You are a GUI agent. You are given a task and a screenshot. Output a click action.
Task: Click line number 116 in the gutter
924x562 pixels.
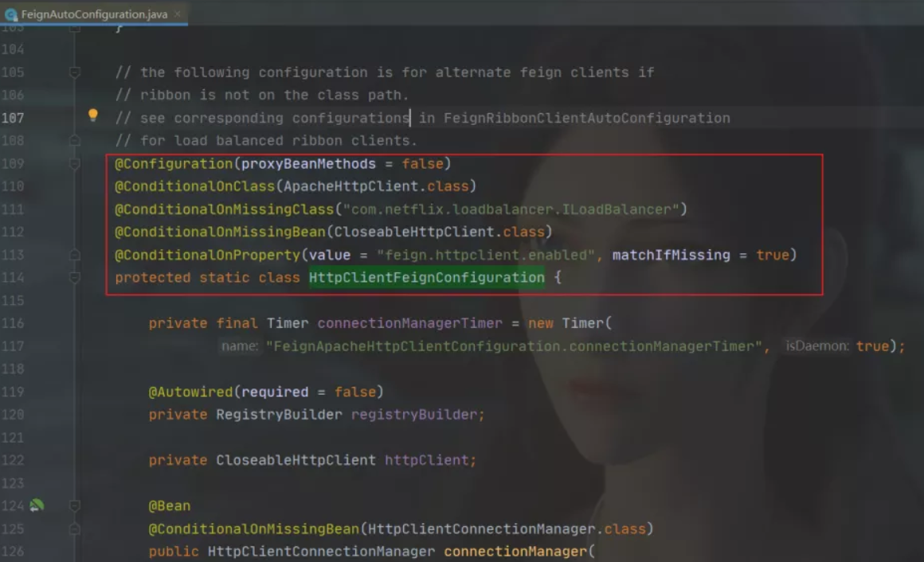coord(13,323)
